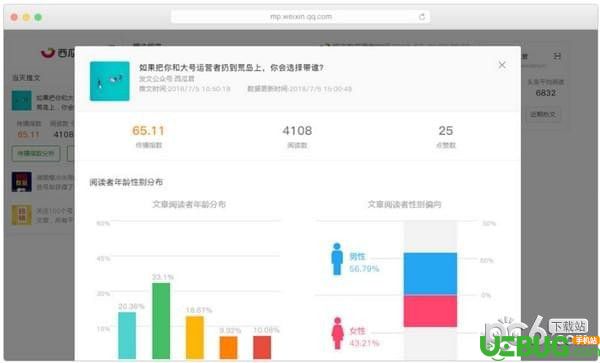Click the collapse icon at background panel top right
Image resolution: width=600 pixels, height=363 pixels.
[x=557, y=56]
